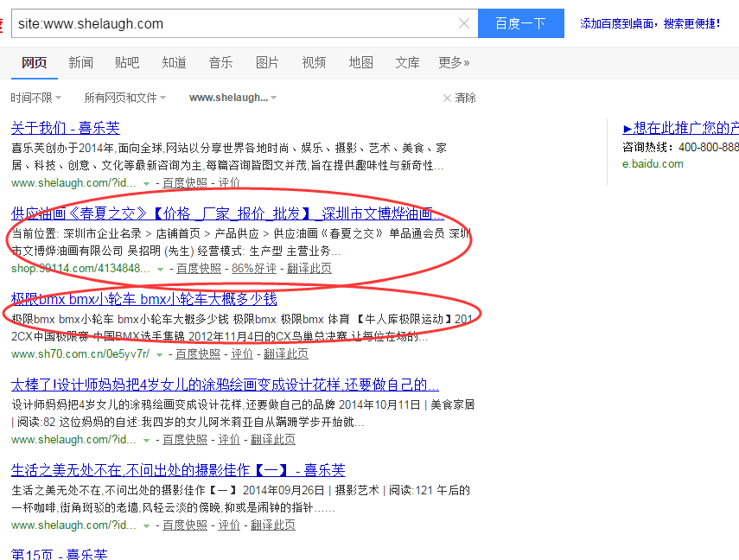Switch to the 图片 tab
The width and height of the screenshot is (739, 560).
pos(267,62)
